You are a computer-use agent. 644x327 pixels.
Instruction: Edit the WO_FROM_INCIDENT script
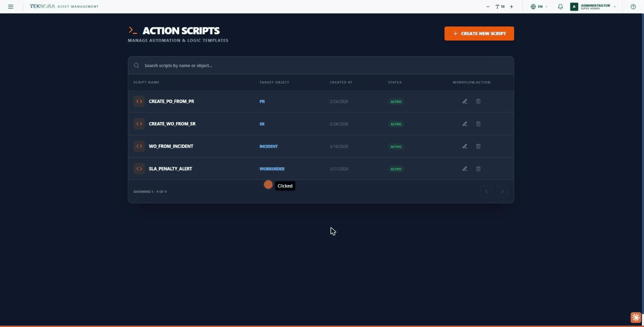[465, 146]
